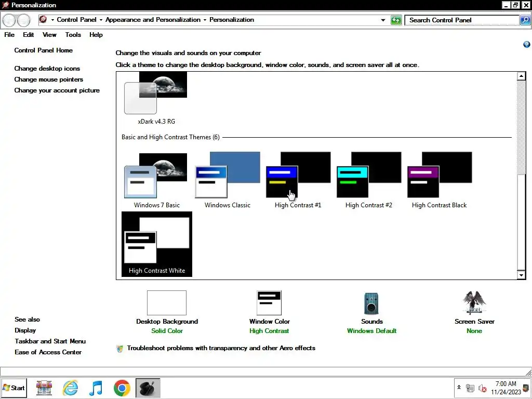Screen dimensions: 532x399
Task: Open Screen Saver icon
Action: (x=474, y=303)
